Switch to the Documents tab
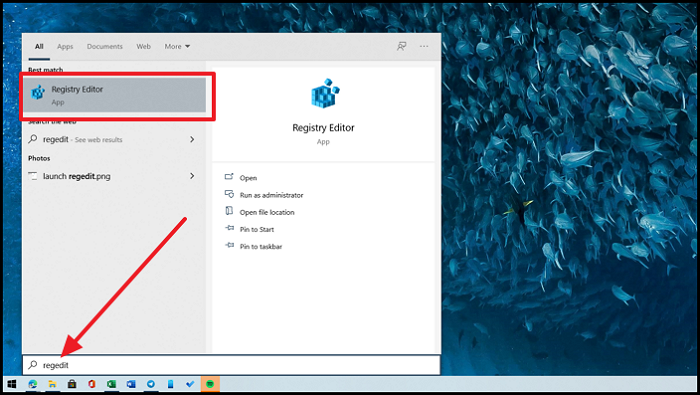700x395 pixels. [104, 46]
